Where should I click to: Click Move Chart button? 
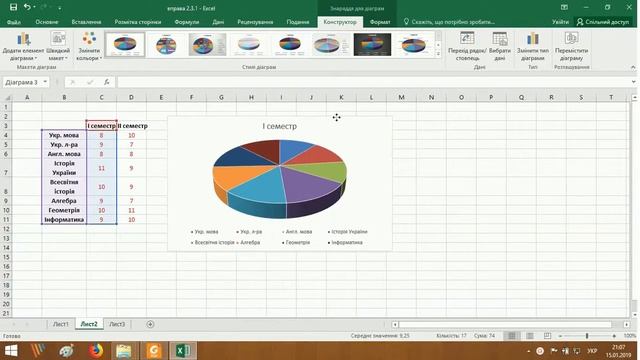[571, 47]
